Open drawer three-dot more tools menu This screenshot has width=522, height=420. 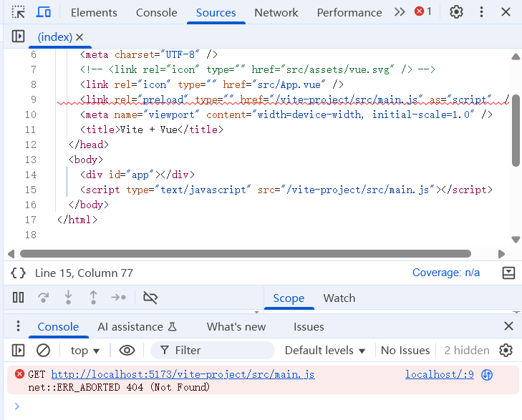18,326
